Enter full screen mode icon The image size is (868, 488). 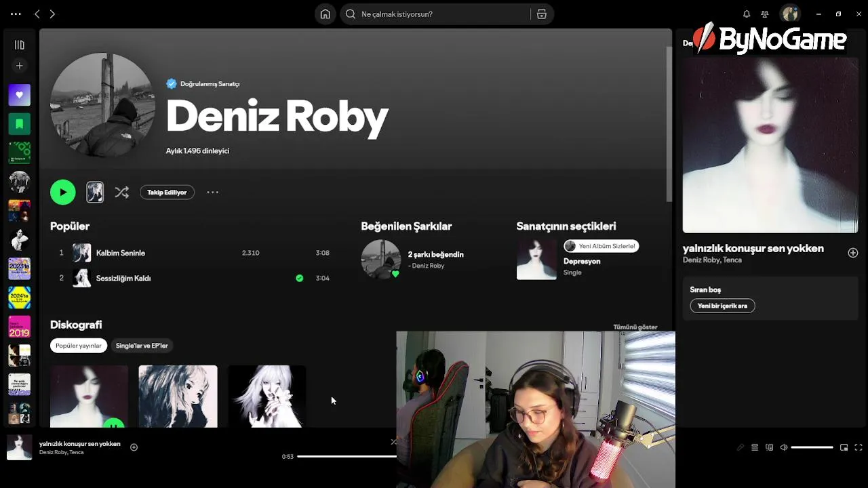click(x=859, y=447)
